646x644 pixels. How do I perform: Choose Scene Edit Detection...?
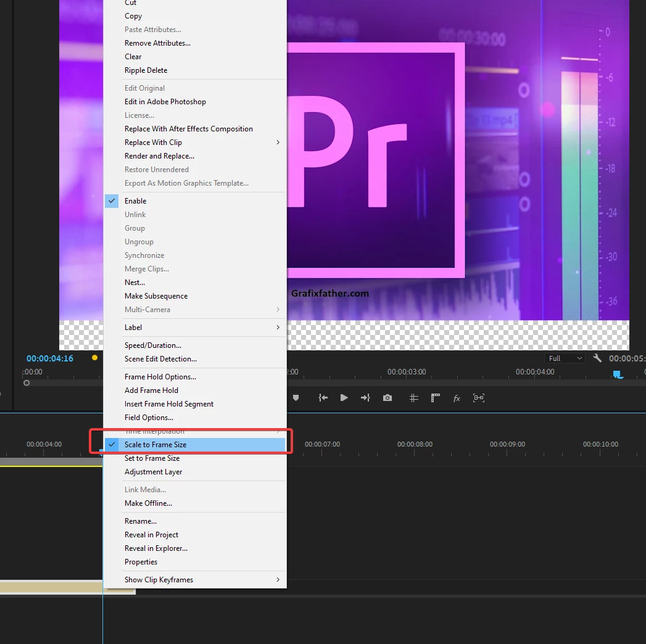pos(195,359)
